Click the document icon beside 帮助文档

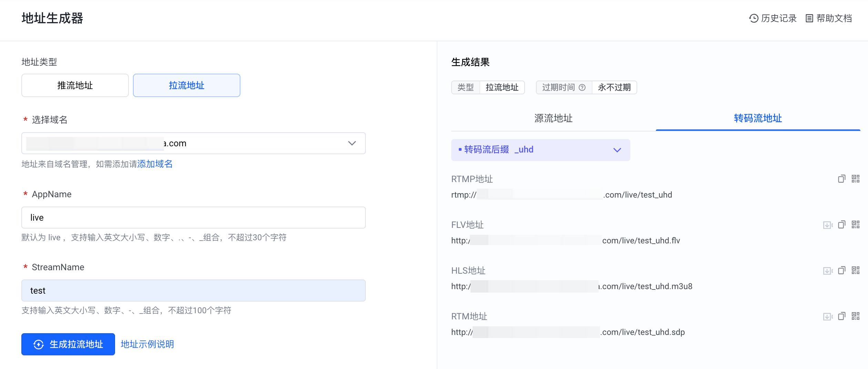pyautogui.click(x=809, y=18)
